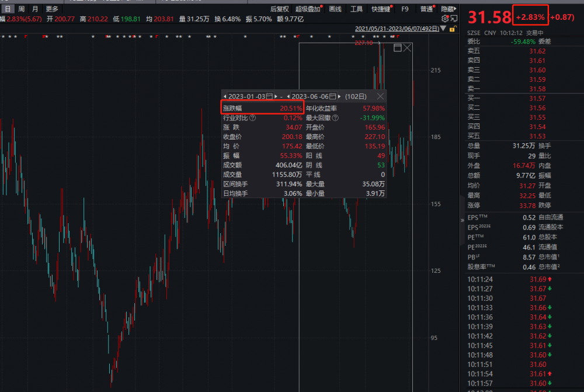Click the 最高价 227.10 value in popup
This screenshot has height=392, width=584.
point(375,137)
